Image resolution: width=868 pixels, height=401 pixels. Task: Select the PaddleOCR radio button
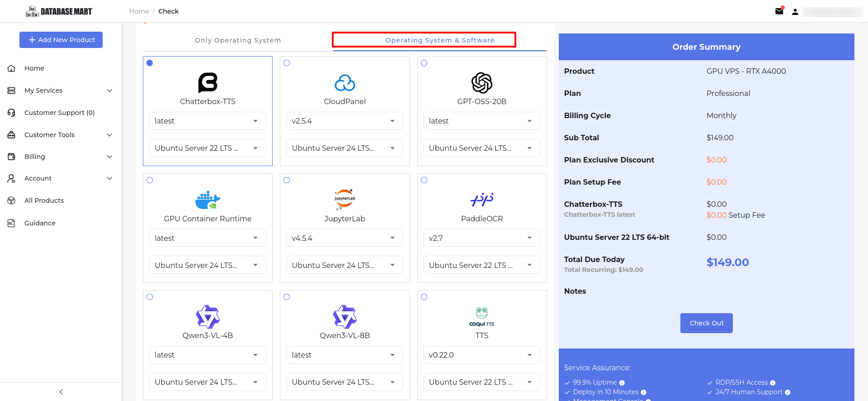(424, 180)
